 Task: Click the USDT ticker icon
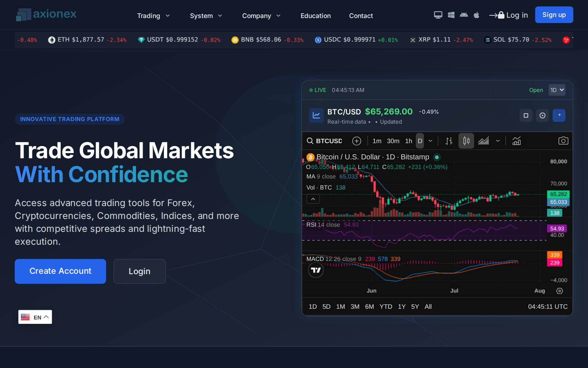[x=141, y=40]
